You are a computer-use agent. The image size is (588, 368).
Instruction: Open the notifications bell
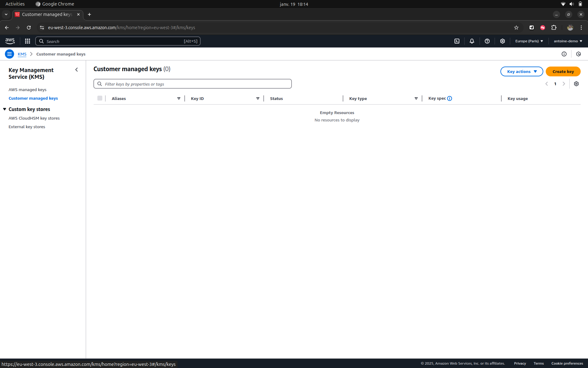472,41
